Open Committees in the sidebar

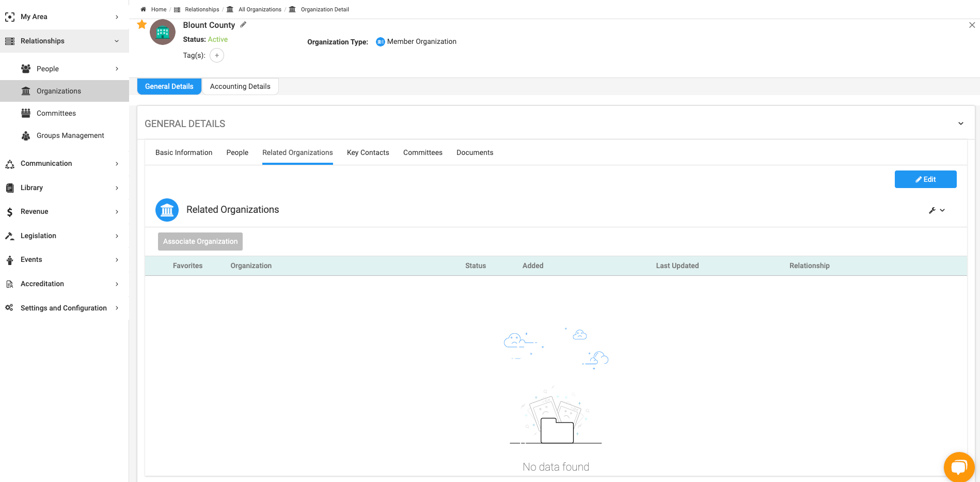coord(65,113)
